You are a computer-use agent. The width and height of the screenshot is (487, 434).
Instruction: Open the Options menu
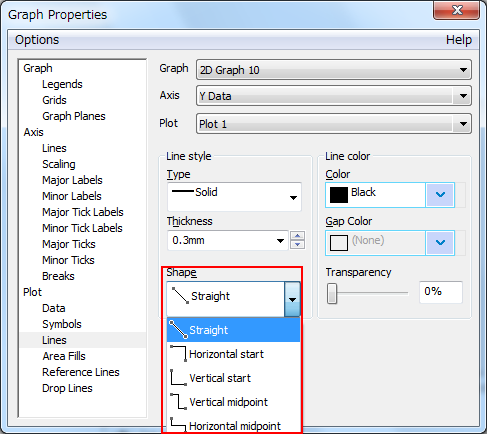37,40
